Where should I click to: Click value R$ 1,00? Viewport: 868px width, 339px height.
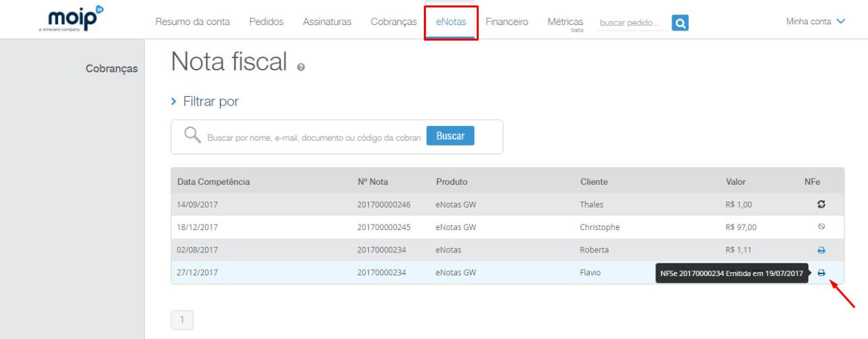tap(739, 204)
